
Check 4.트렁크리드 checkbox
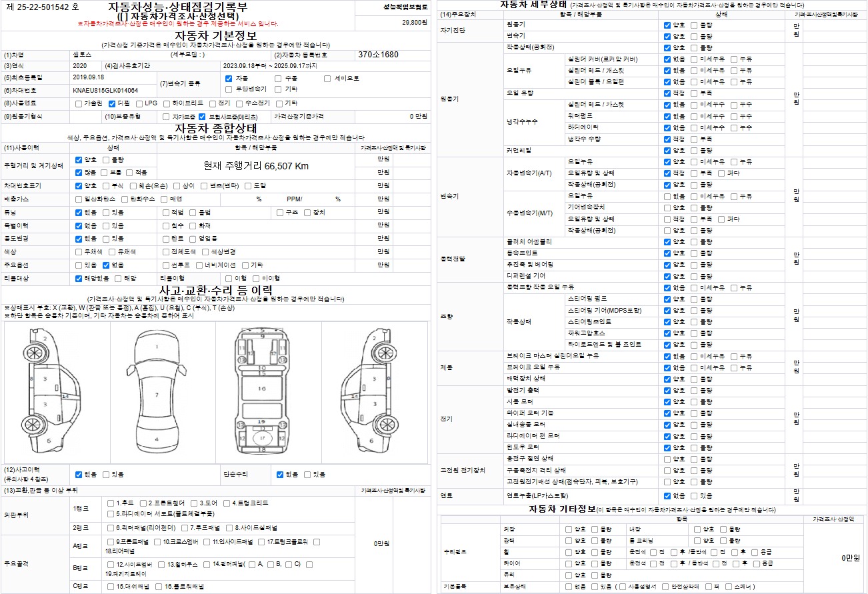[x=226, y=503]
